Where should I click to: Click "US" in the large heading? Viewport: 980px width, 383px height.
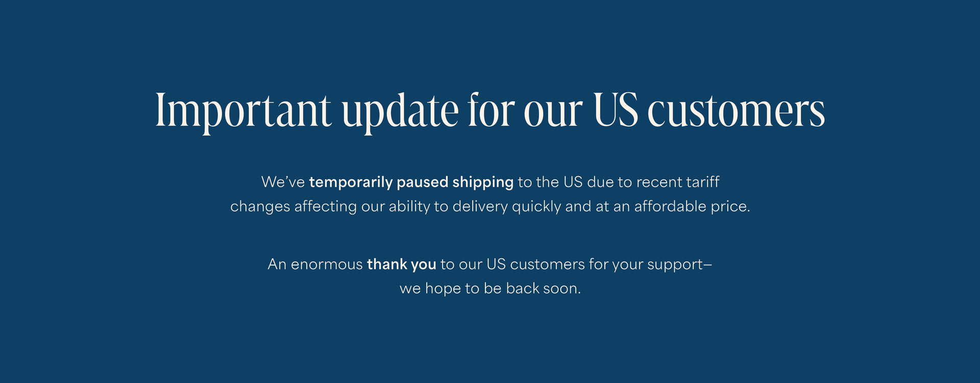[616, 110]
